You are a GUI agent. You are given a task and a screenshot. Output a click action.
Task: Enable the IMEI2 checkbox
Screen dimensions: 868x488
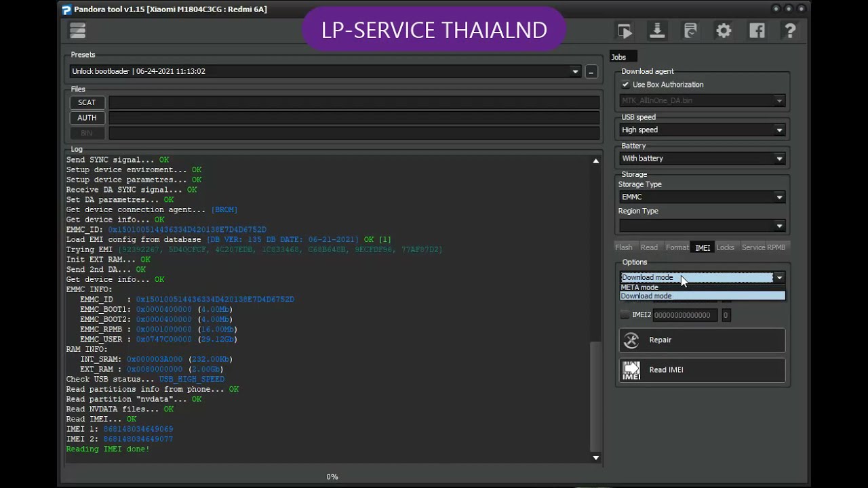pos(625,314)
